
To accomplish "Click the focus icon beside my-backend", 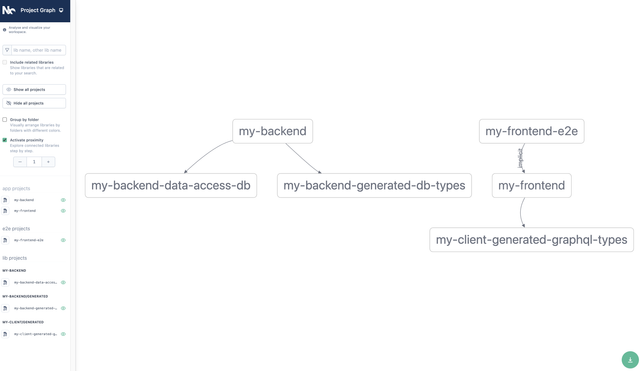I will click(x=5, y=200).
